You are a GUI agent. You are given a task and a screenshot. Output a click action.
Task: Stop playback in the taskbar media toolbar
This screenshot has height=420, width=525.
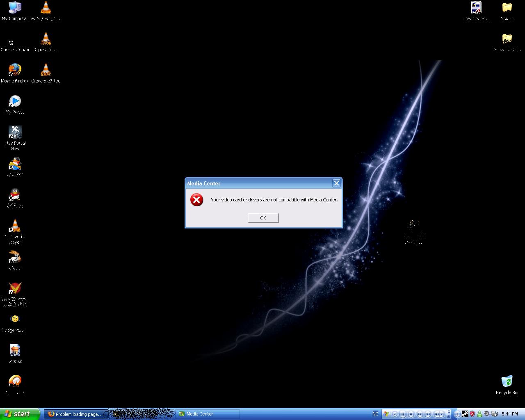coord(411,414)
